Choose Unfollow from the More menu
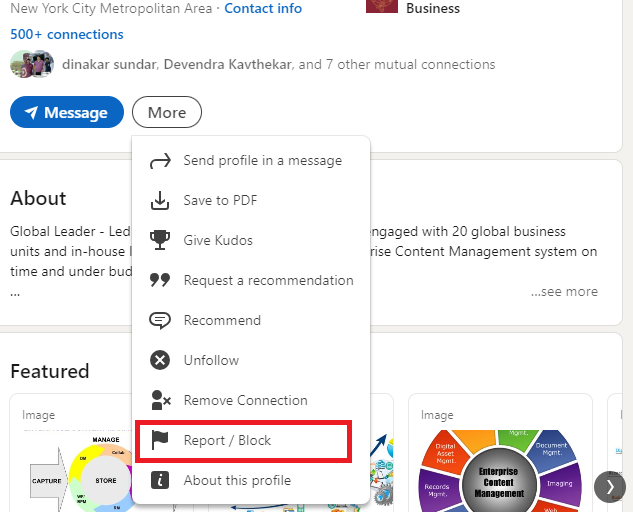The height and width of the screenshot is (512, 633). (x=251, y=360)
